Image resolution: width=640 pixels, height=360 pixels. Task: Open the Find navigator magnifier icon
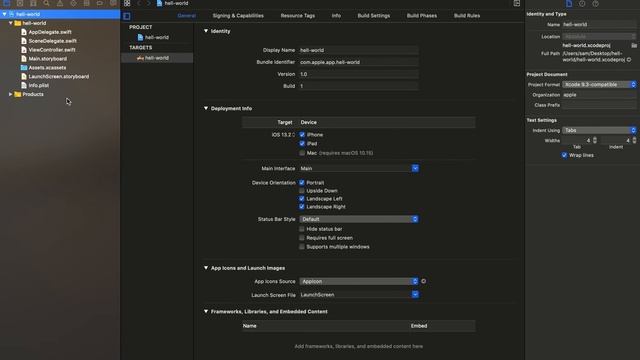(x=47, y=3)
